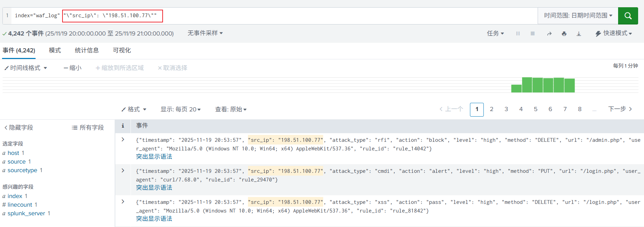Screen dimensions: 644x227
Task: Click the export results download icon
Action: [579, 33]
